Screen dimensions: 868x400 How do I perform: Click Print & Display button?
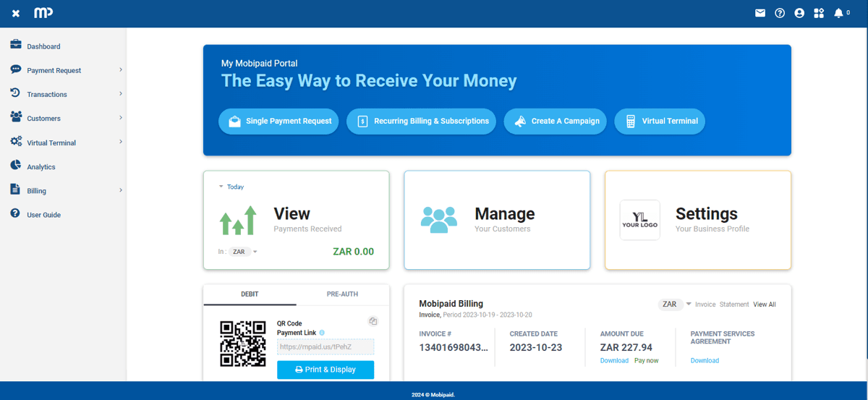tap(325, 370)
